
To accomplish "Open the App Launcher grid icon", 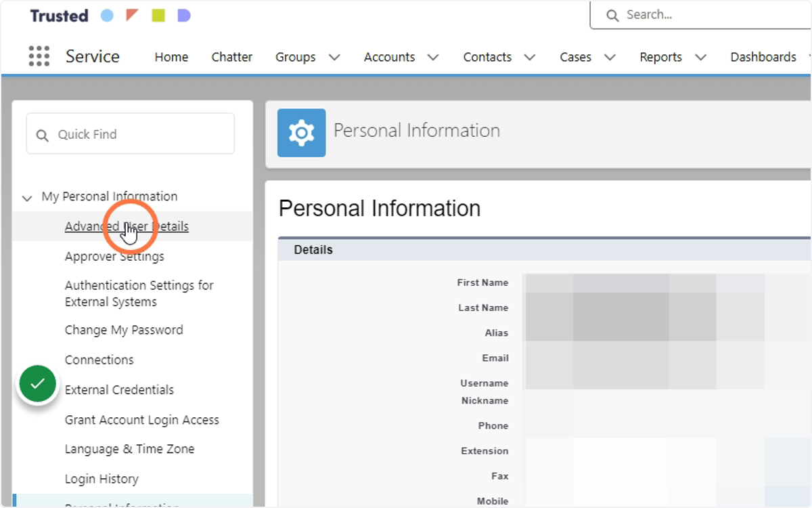I will pos(39,56).
